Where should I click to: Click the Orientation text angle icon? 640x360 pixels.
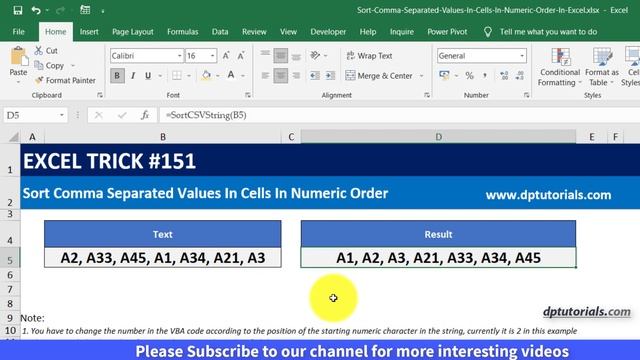(315, 56)
